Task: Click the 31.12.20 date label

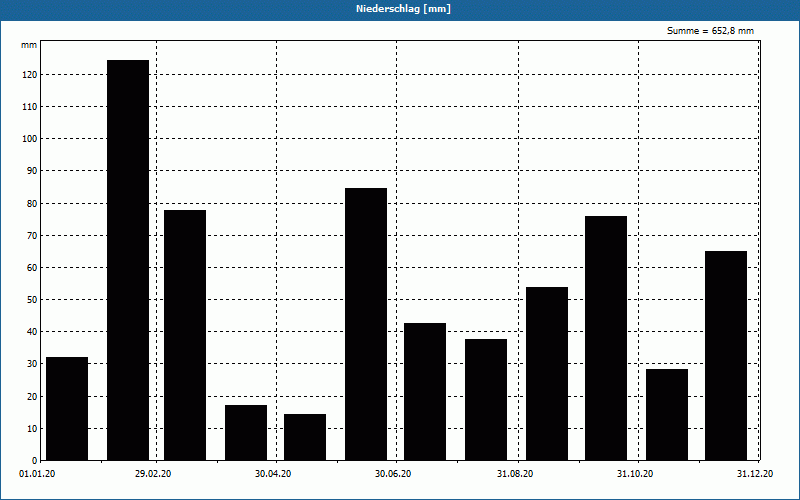Action: (x=755, y=474)
